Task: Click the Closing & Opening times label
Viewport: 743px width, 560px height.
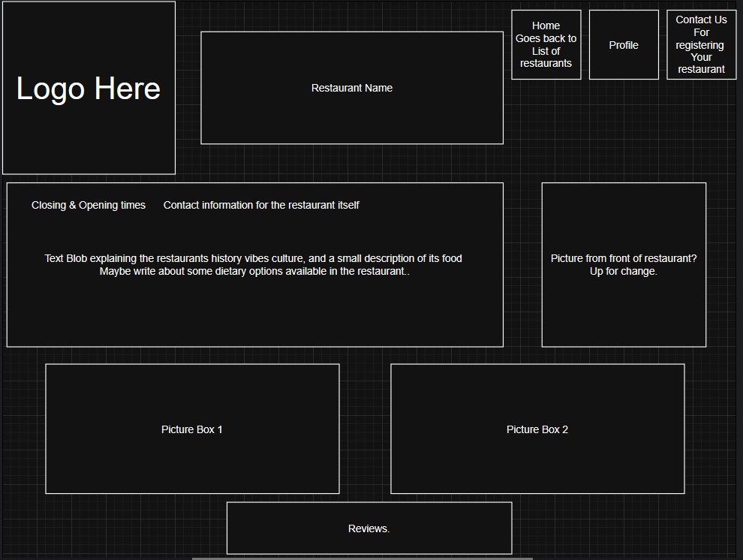Action: point(88,204)
